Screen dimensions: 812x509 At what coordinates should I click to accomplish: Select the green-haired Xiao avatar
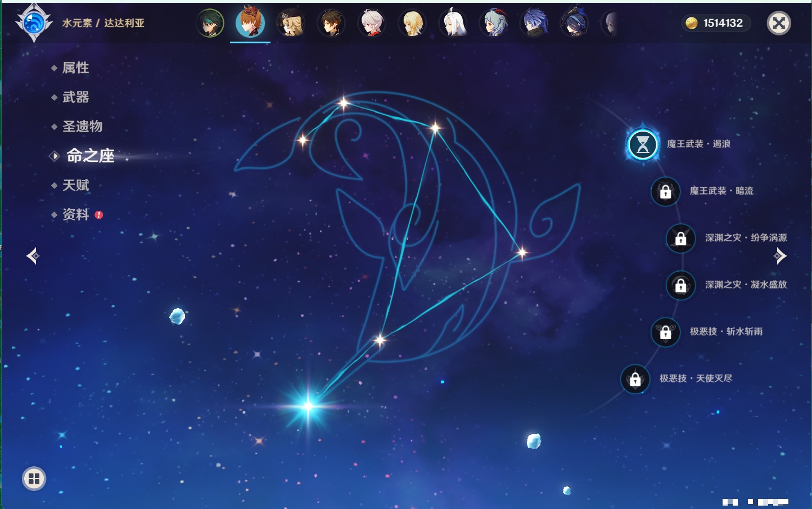(210, 24)
